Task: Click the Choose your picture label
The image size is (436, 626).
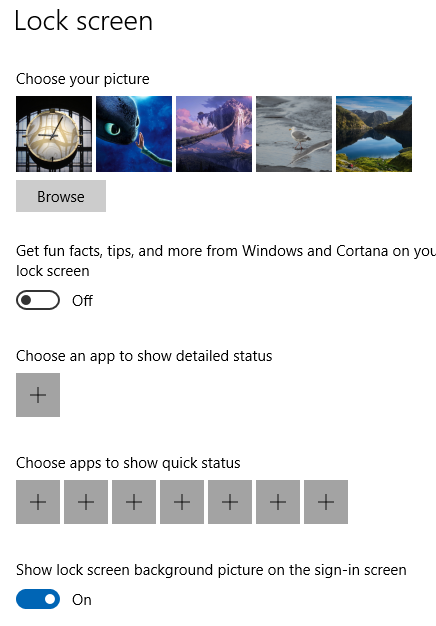Action: [83, 79]
